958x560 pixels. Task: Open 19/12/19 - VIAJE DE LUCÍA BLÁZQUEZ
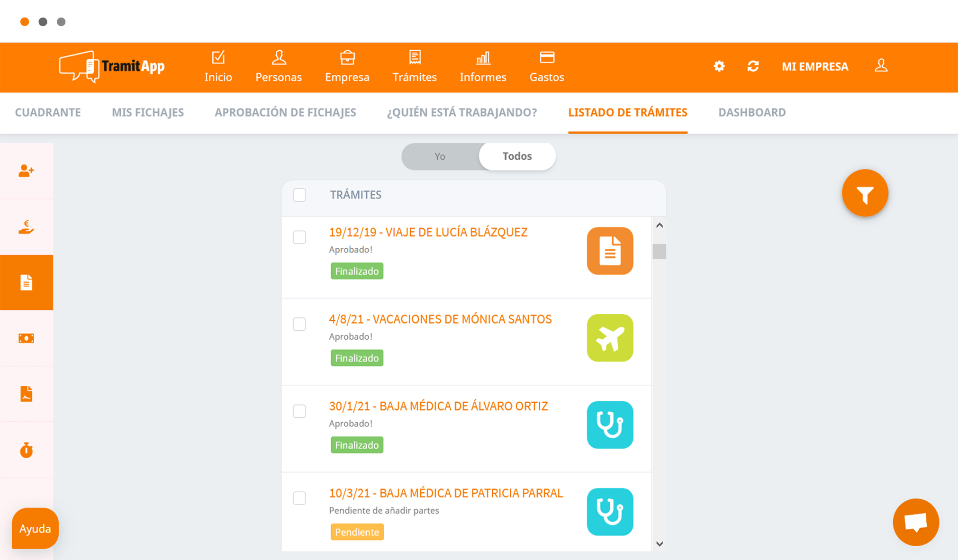pos(428,232)
